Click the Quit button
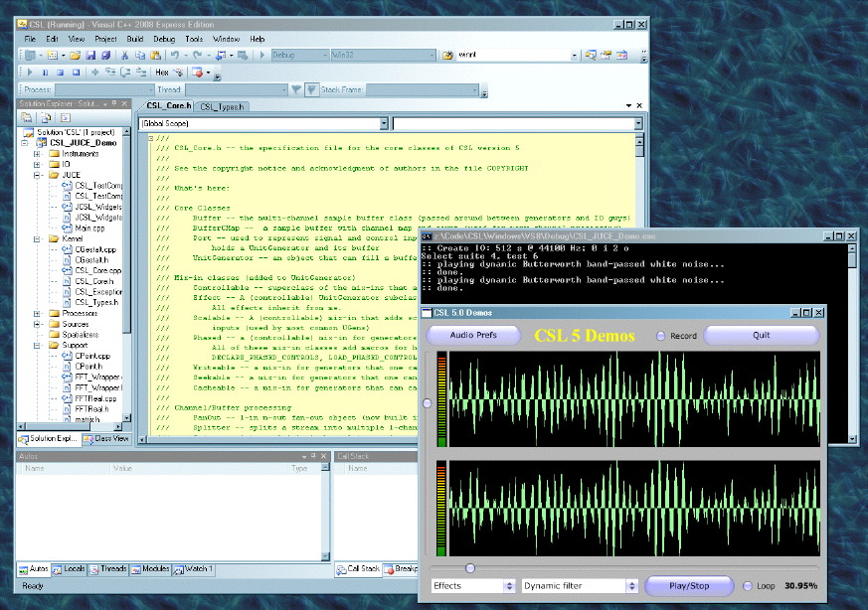The width and height of the screenshot is (868, 610). coord(762,335)
